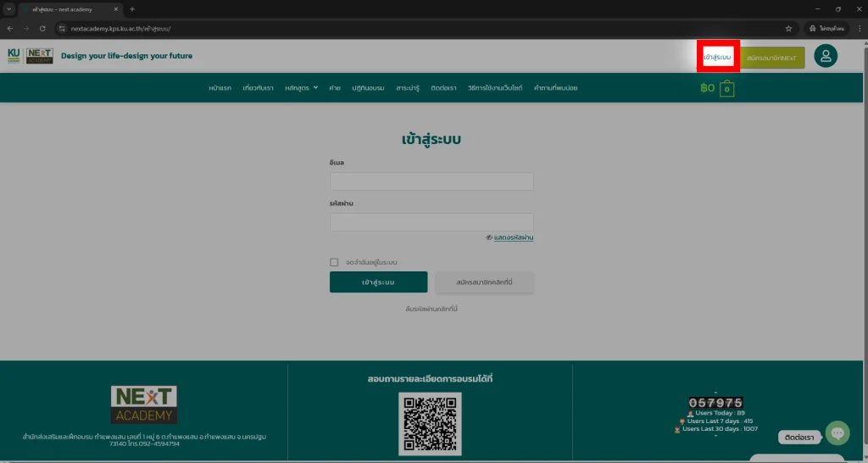Click the user profile avatar icon
Viewport: 868px width, 463px height.
[825, 56]
